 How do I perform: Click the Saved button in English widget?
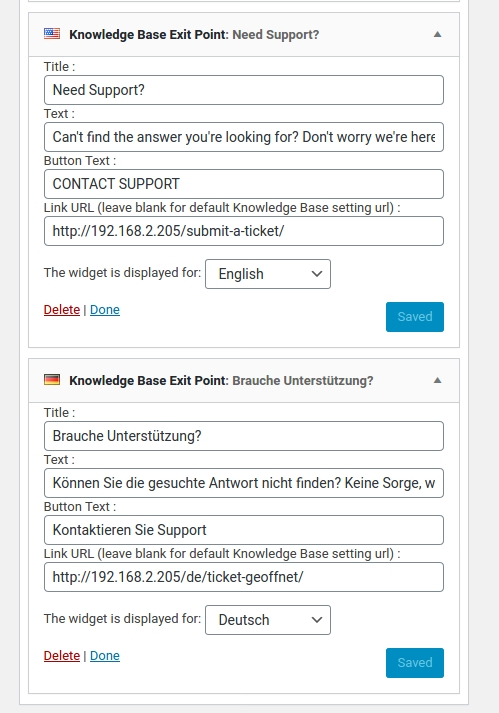[x=415, y=317]
